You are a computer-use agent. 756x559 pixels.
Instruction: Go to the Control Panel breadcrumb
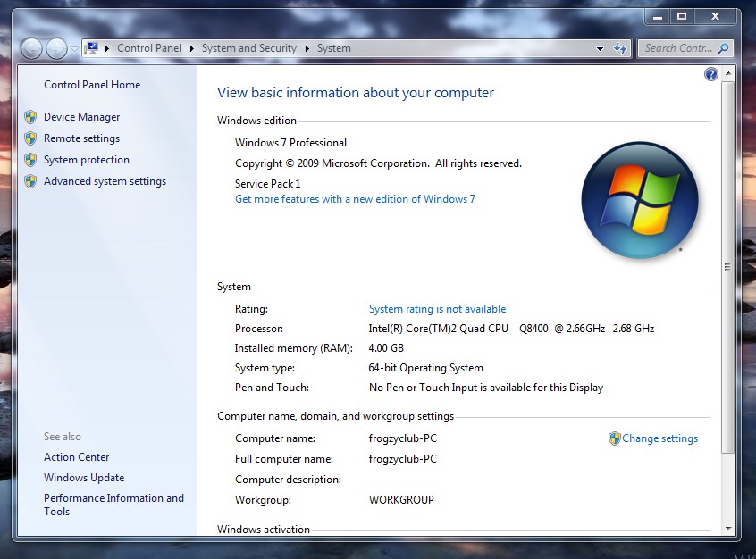[x=149, y=48]
